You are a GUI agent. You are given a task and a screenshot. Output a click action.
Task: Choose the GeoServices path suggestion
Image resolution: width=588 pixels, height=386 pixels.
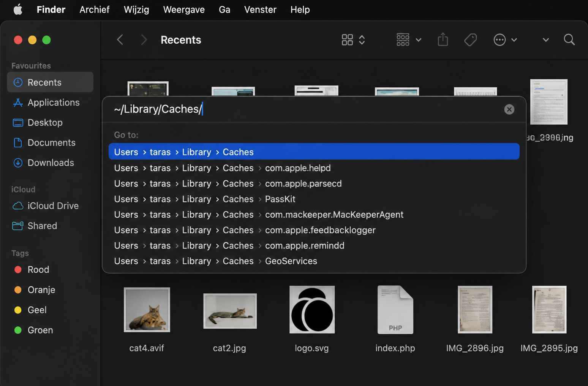314,261
